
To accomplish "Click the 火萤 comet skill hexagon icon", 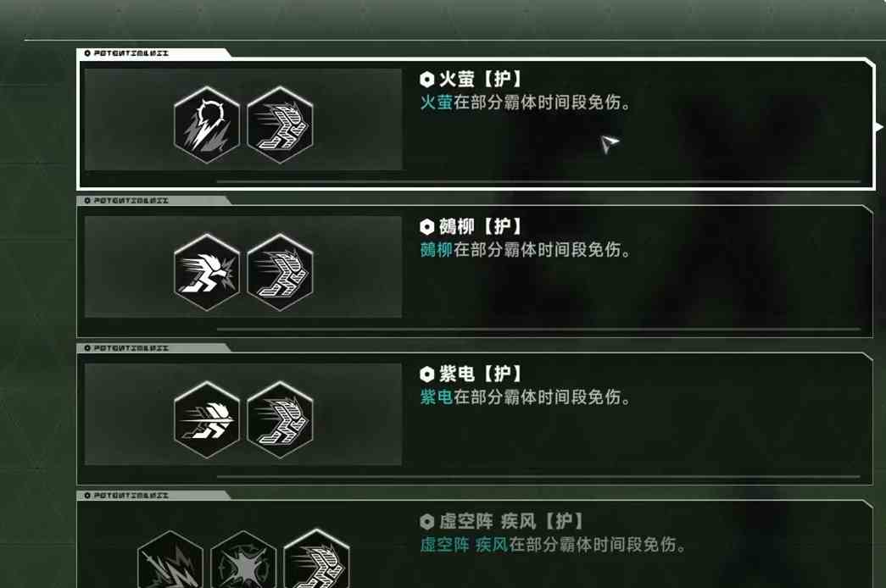I will tap(207, 125).
